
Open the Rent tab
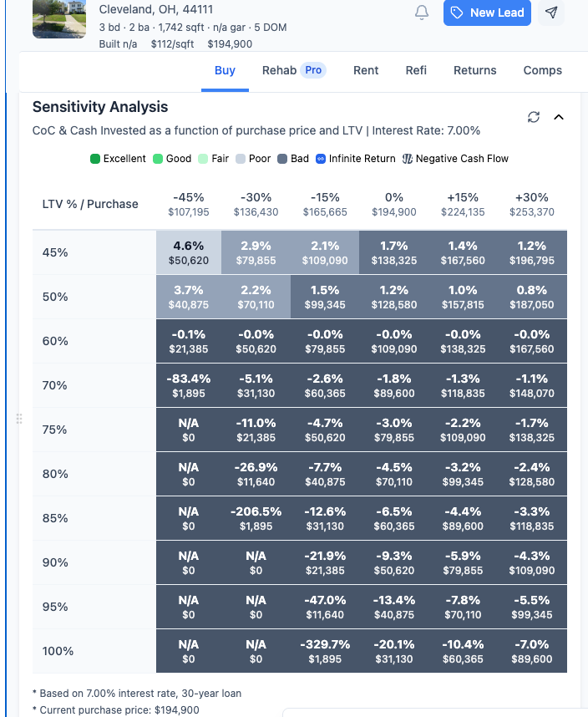[366, 70]
